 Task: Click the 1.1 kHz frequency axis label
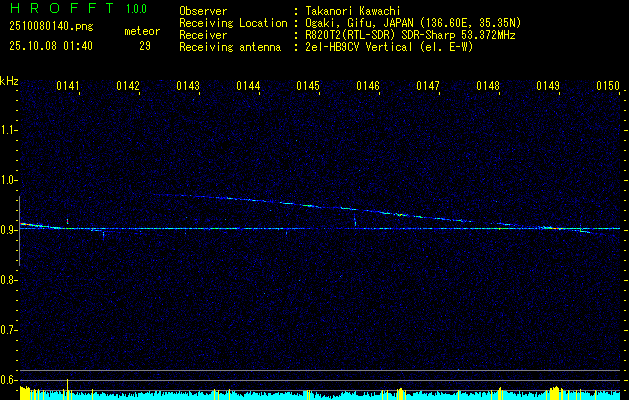pos(9,130)
